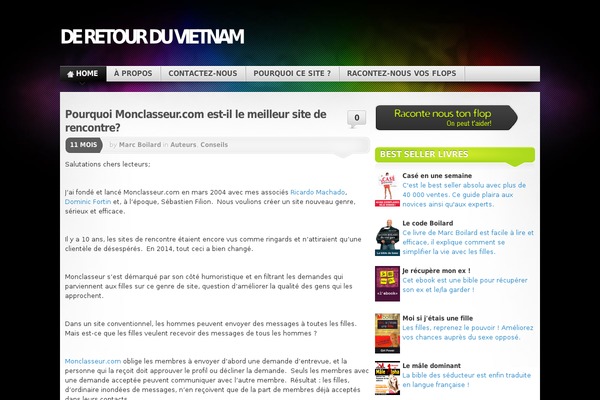Click paragraph starting Il y a 10 ans
The height and width of the screenshot is (400, 600).
213,244
